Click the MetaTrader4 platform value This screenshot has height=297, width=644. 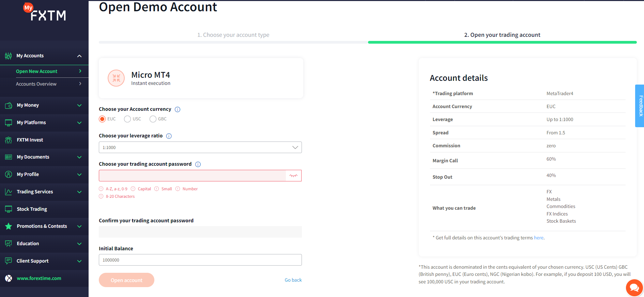click(560, 93)
